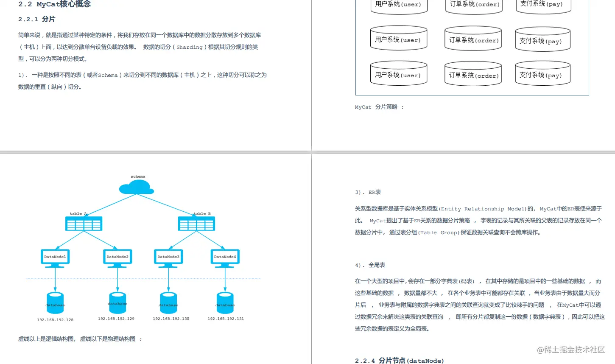Viewport: 615px width, 364px height.
Task: Click the bottom 支付系统(pay) cylinder
Action: coord(542,73)
